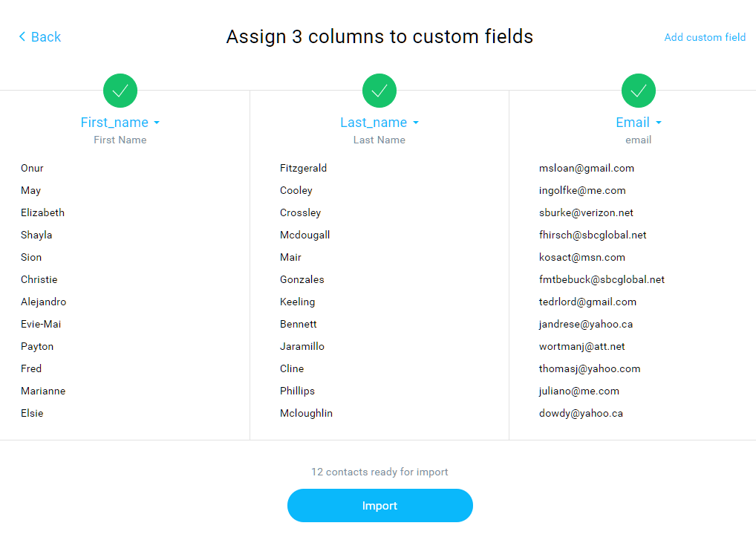Go Back to the previous step
The height and width of the screenshot is (543, 756).
(40, 36)
